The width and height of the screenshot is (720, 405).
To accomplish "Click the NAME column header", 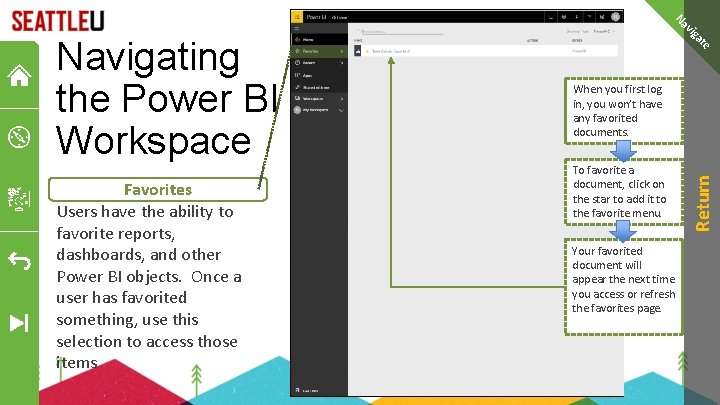I will (358, 40).
